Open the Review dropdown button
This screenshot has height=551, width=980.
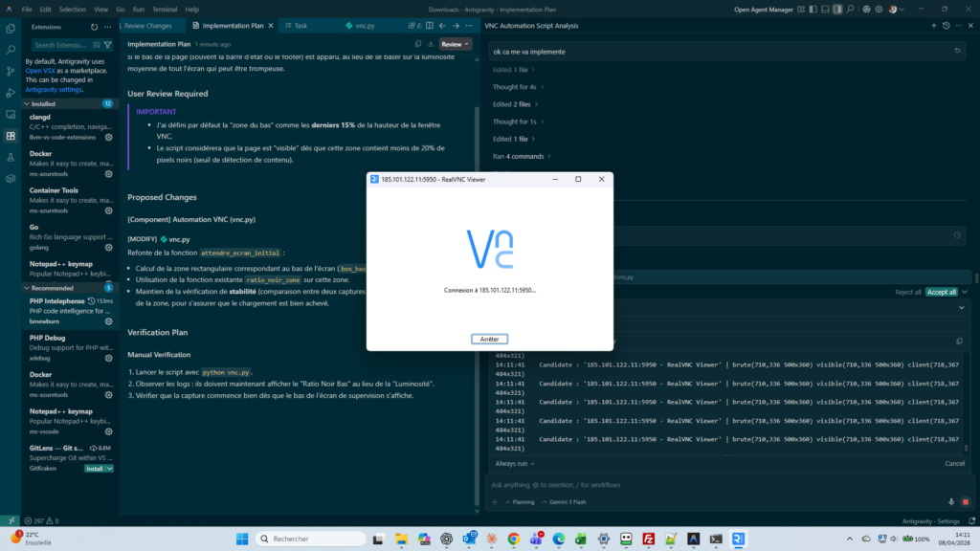[455, 44]
